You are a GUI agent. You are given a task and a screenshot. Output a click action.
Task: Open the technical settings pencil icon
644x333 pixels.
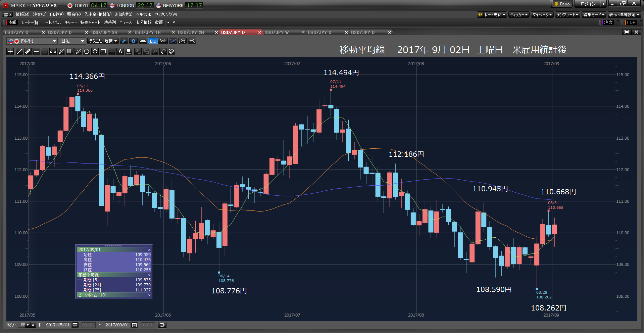(124, 41)
